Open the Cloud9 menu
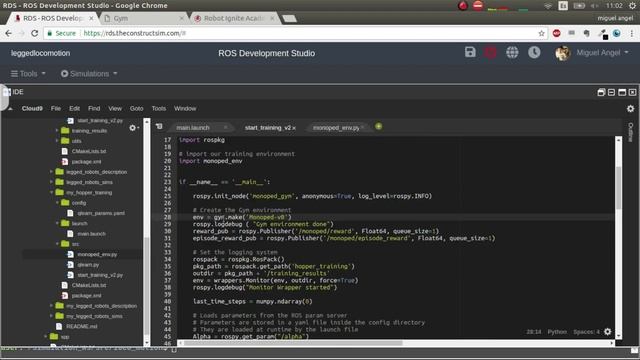This screenshot has width=640, height=360. pos(32,109)
